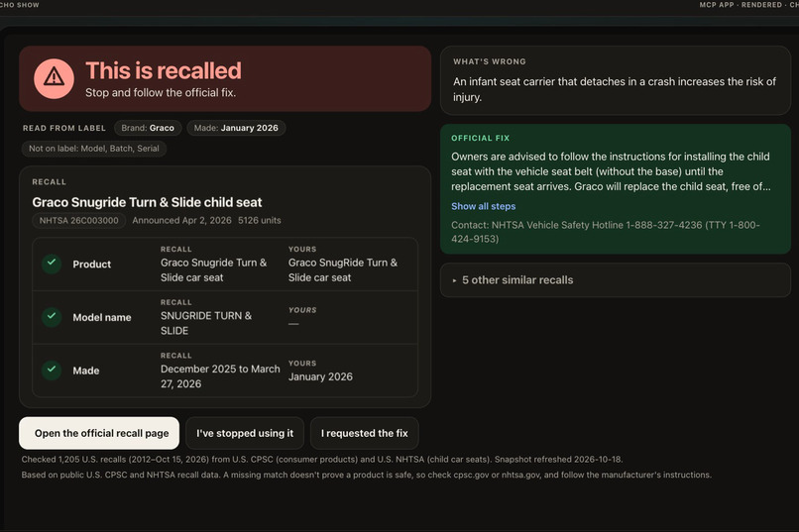The height and width of the screenshot is (532, 799).
Task: Click the Graco Snugride Turn & Slide child seat title
Action: click(x=148, y=202)
